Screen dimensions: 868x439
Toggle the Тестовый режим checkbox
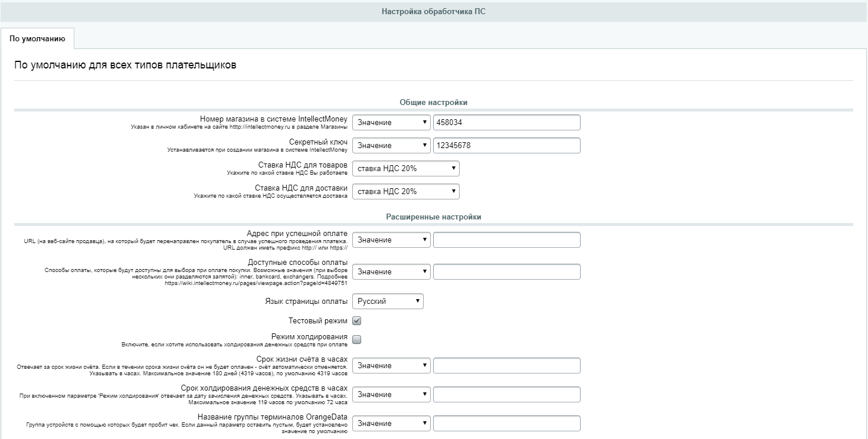tap(356, 321)
